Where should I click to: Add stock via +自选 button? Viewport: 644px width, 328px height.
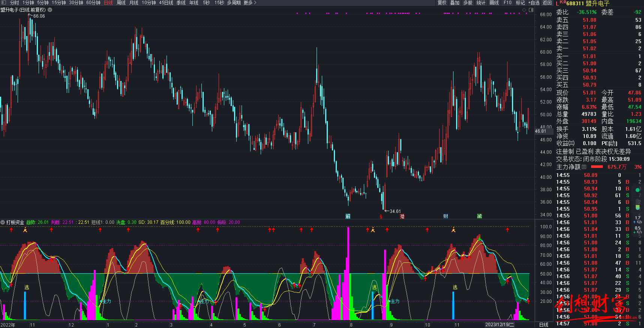click(534, 3)
